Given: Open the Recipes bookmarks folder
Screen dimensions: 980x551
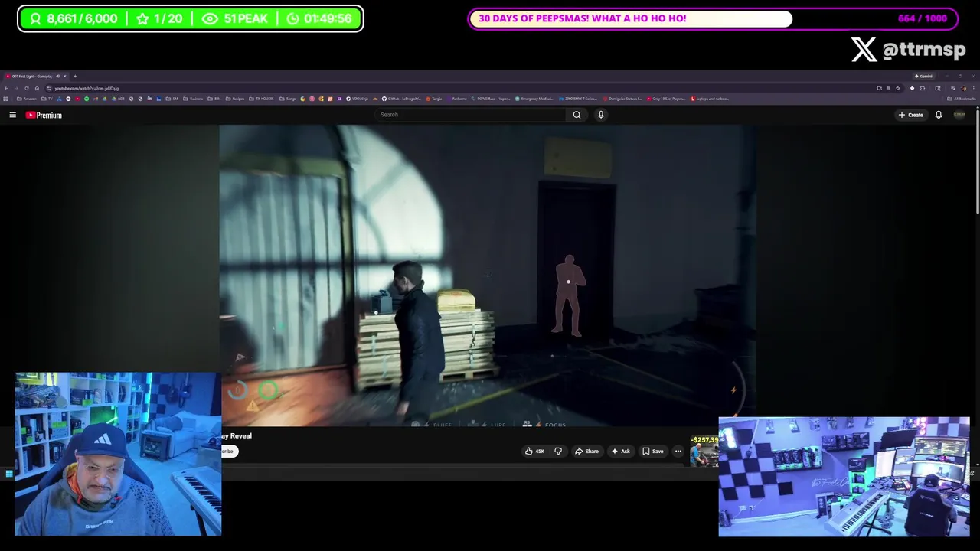Looking at the screenshot, I should coord(235,99).
